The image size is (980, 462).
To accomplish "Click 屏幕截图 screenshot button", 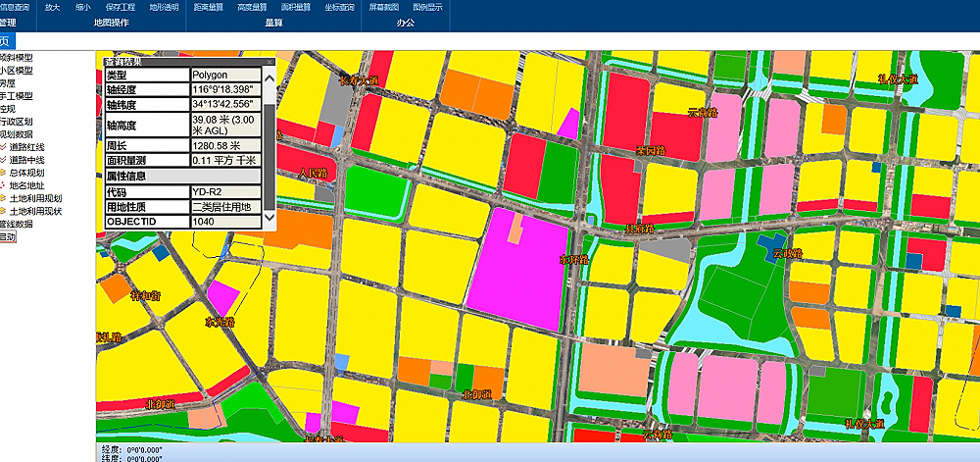I will click(384, 7).
